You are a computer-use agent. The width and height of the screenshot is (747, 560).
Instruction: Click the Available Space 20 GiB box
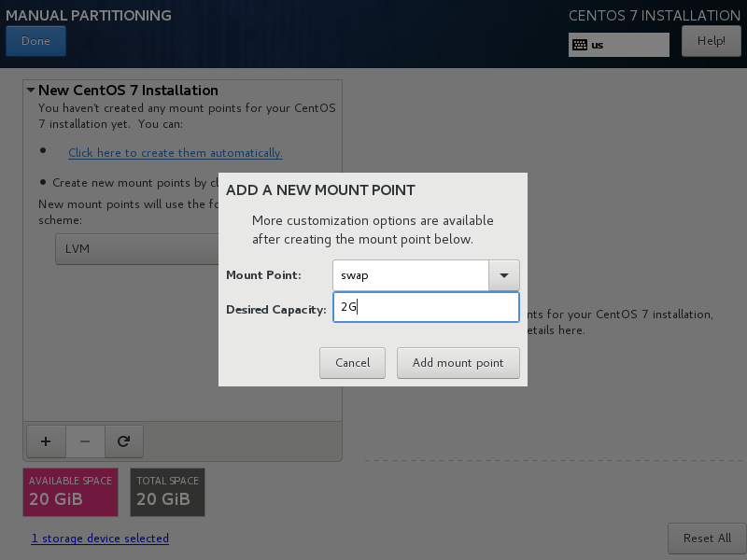point(71,492)
